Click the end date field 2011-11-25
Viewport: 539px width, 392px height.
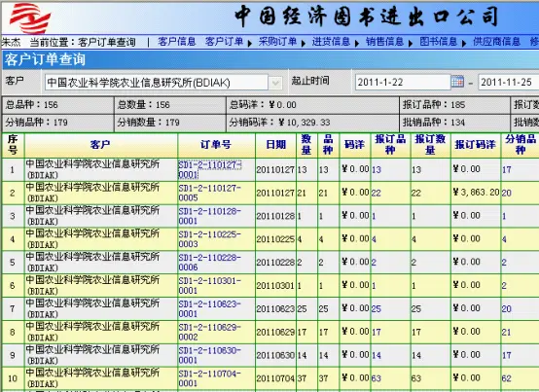(x=509, y=82)
